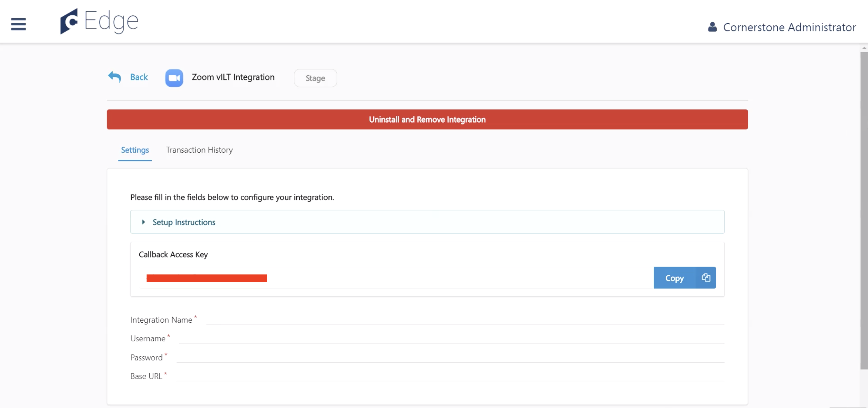
Task: Click the Callback Access Key value field
Action: click(396, 278)
